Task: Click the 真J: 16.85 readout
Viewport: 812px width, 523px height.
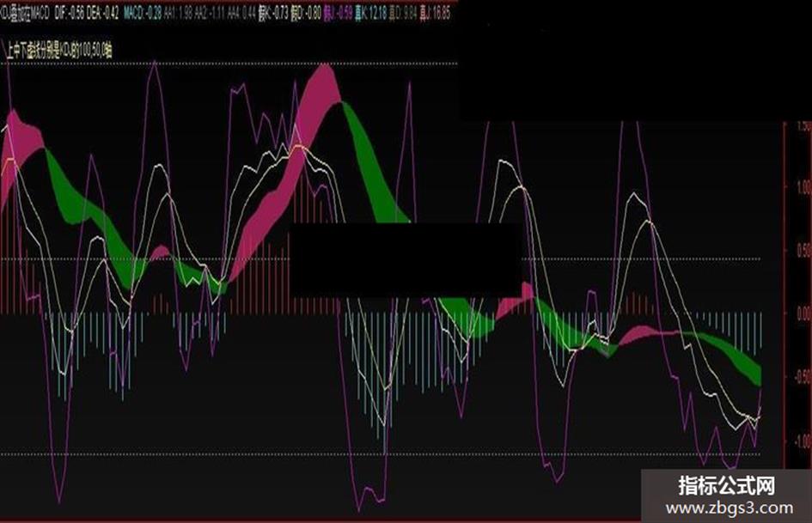Action: 435,14
